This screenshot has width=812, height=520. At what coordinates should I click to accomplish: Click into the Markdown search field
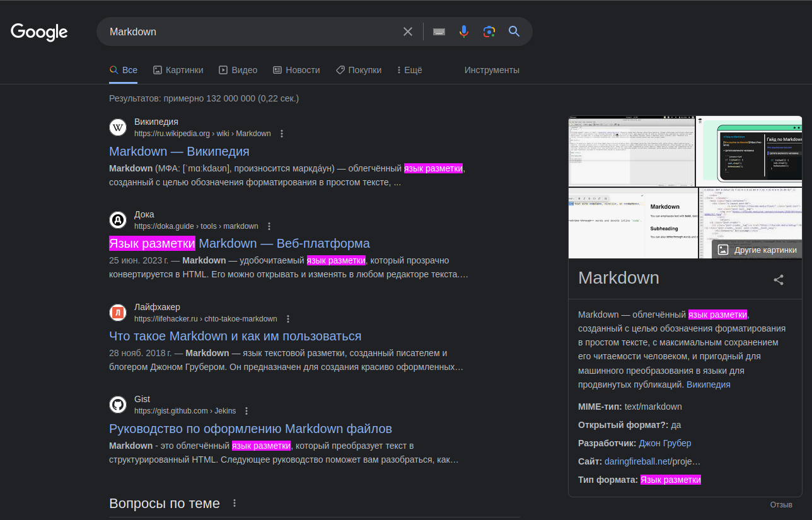(x=252, y=32)
